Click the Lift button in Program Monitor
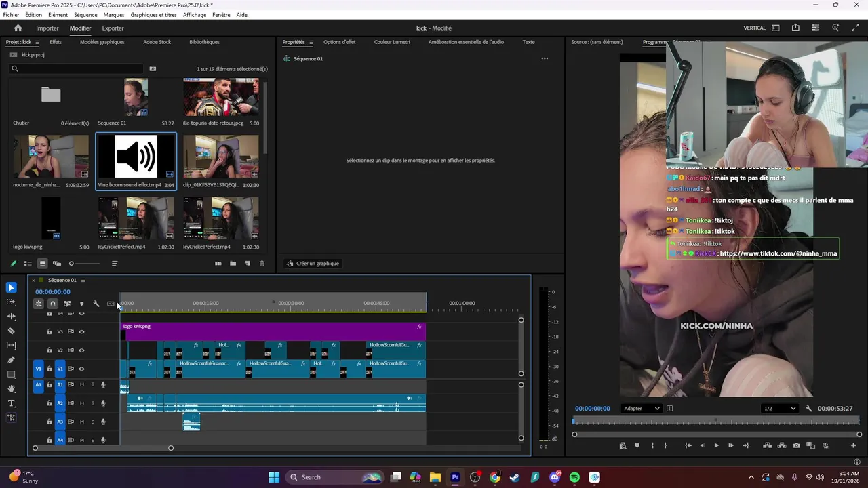 pos(768,445)
